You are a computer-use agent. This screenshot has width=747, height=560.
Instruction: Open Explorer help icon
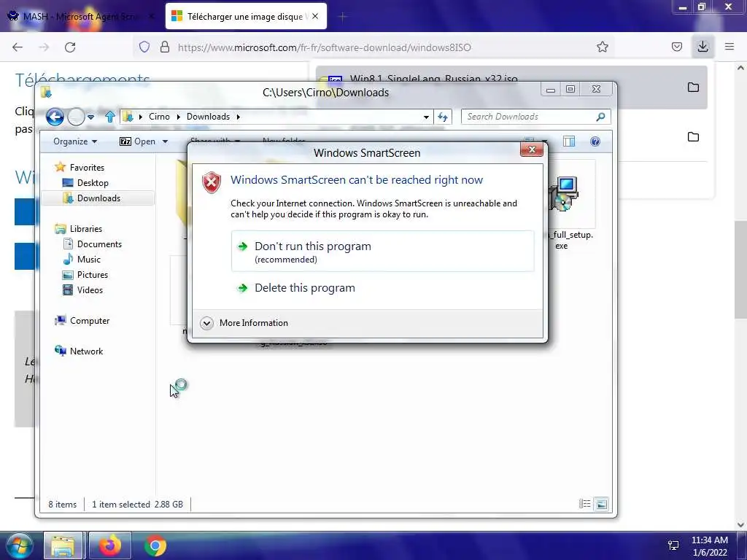coord(595,141)
